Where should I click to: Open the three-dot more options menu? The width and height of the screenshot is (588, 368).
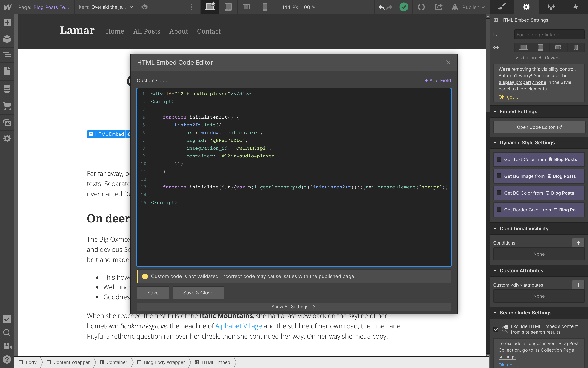[x=192, y=7]
